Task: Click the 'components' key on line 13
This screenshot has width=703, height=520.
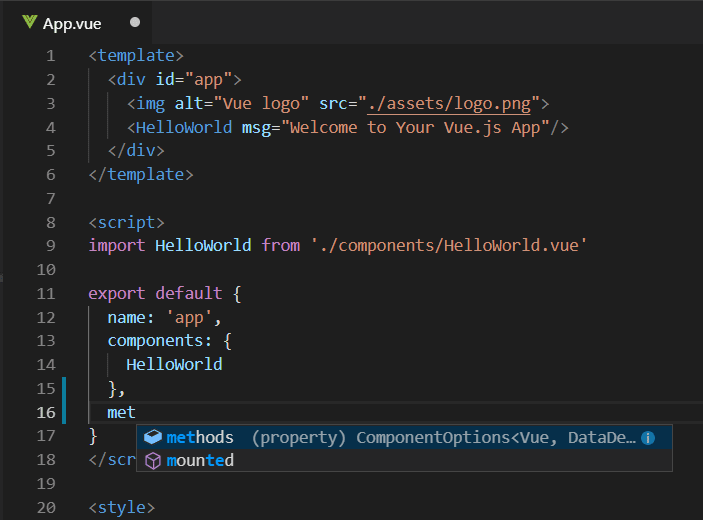Action: [x=155, y=341]
